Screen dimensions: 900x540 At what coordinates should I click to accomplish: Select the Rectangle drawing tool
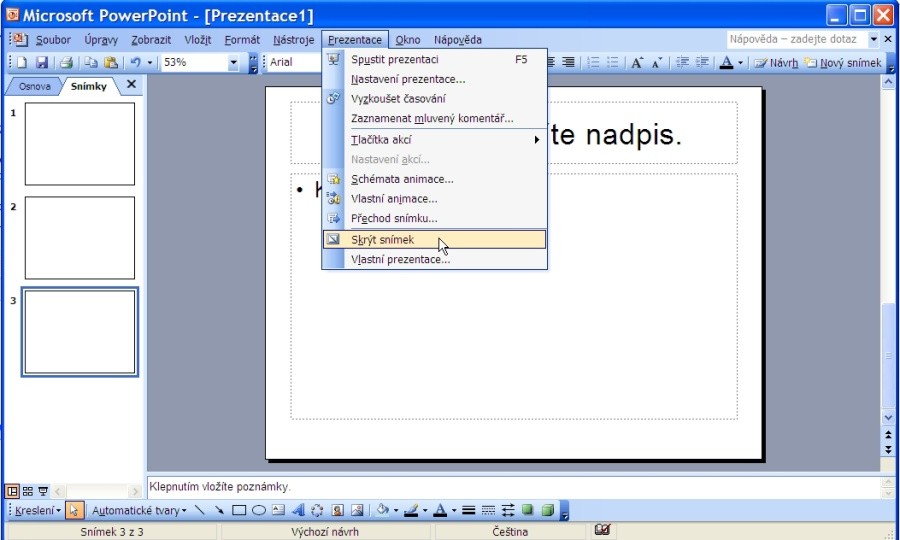(239, 510)
